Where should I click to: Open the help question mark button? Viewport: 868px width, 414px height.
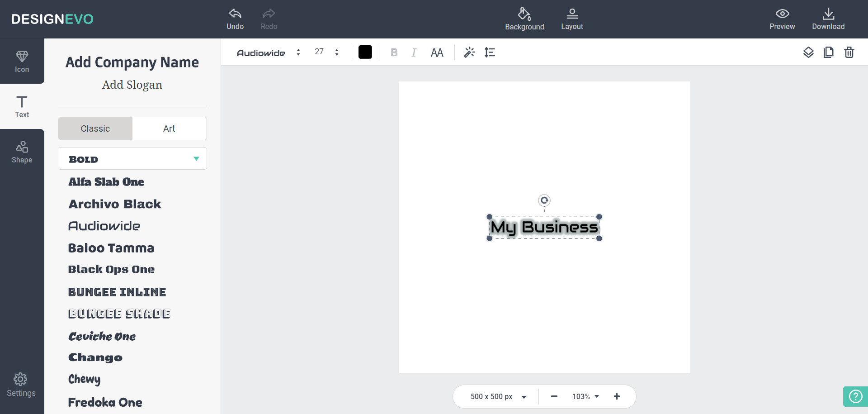[855, 396]
